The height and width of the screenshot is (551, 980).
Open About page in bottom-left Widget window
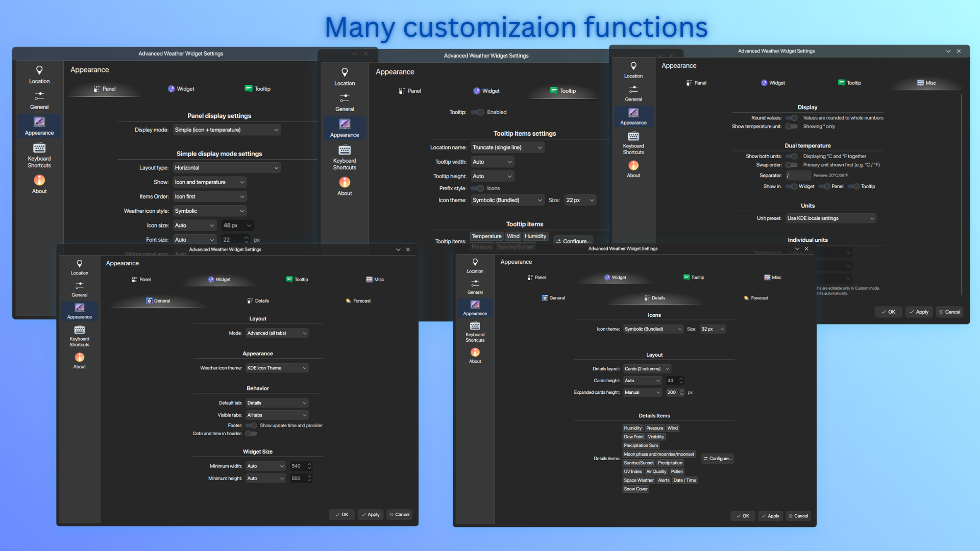pyautogui.click(x=79, y=361)
